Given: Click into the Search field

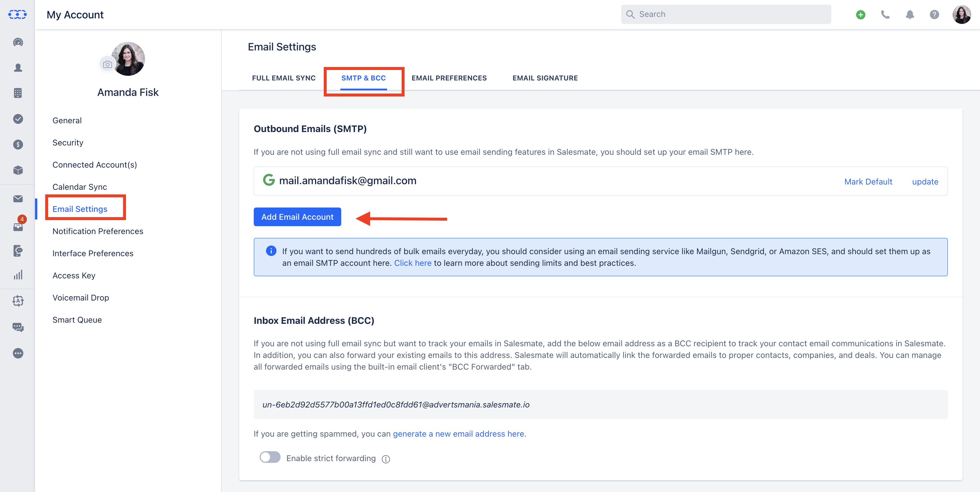Looking at the screenshot, I should point(726,15).
